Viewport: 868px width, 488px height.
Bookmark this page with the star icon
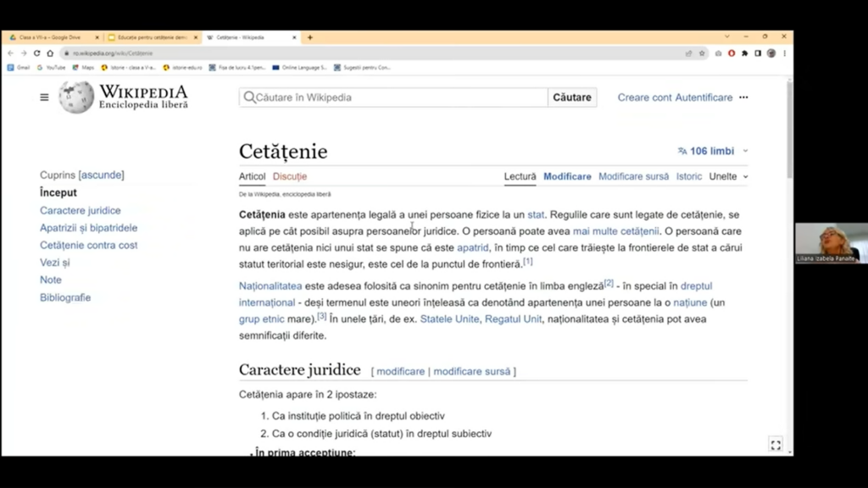[x=702, y=53]
